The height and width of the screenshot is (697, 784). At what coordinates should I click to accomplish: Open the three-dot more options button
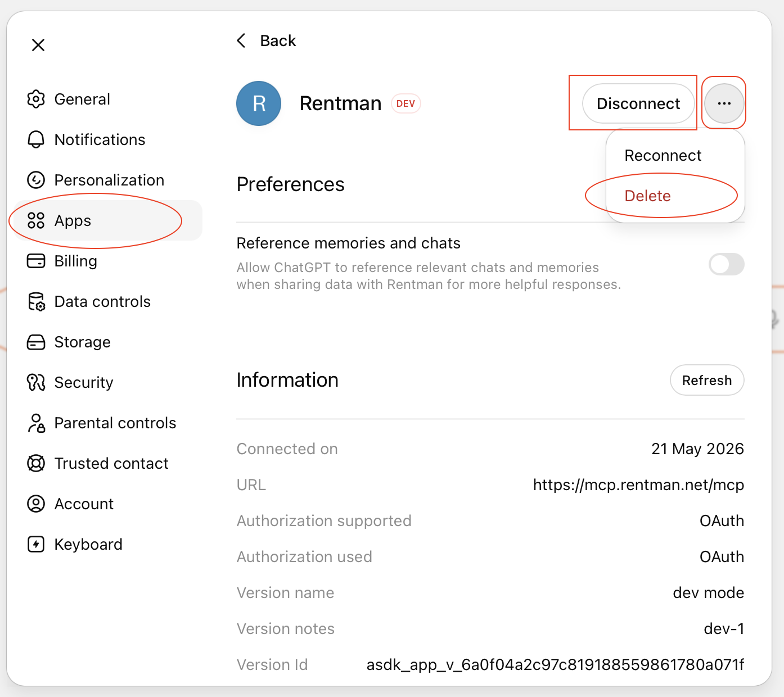click(x=724, y=103)
